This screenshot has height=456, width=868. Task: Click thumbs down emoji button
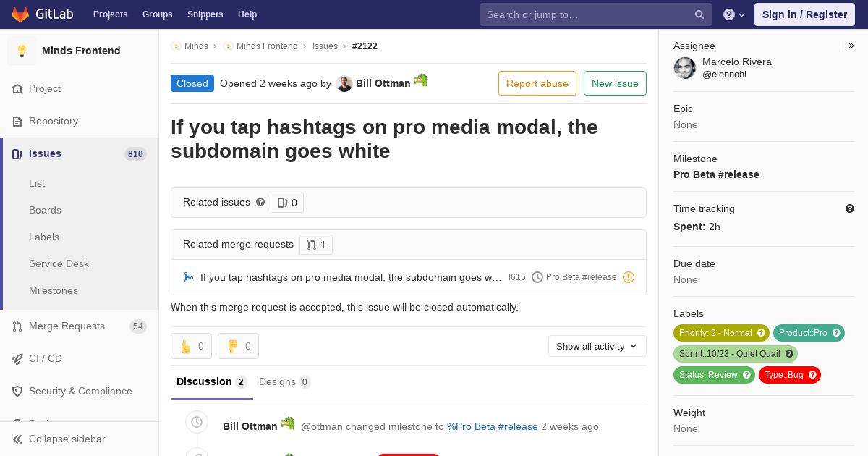tap(238, 346)
